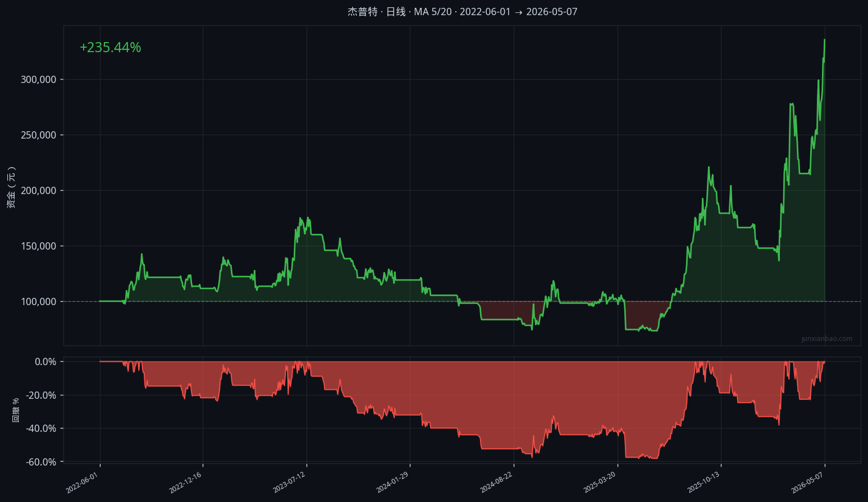Click the 2022-12-16 date label
The height and width of the screenshot is (502, 868).
185,482
